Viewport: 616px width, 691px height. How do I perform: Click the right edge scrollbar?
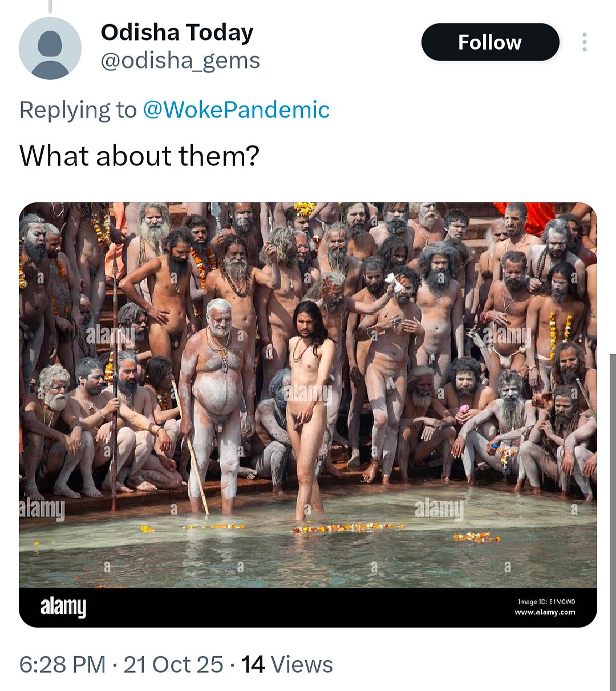612,513
